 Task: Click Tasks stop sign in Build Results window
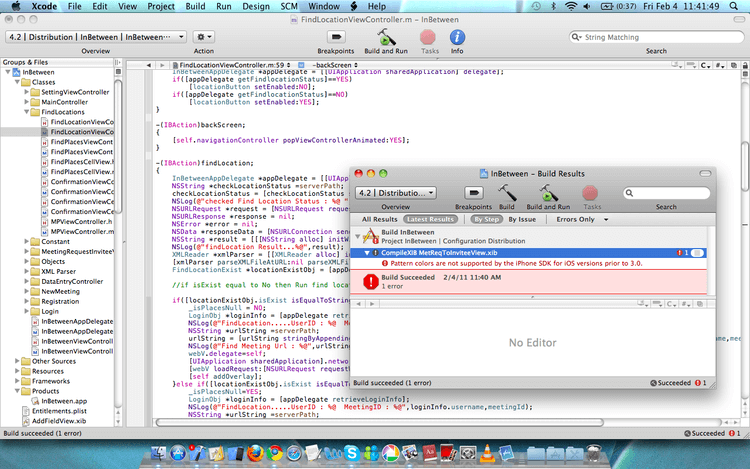click(x=590, y=193)
